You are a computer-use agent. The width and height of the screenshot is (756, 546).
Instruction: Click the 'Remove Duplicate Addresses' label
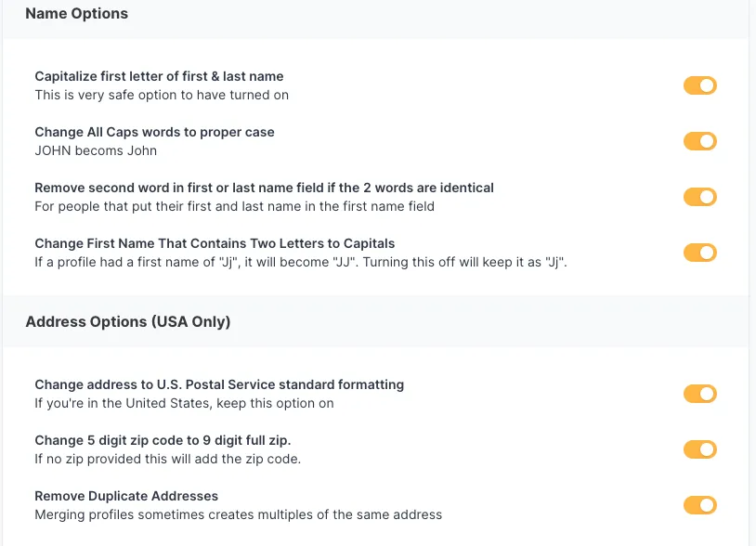(x=126, y=496)
